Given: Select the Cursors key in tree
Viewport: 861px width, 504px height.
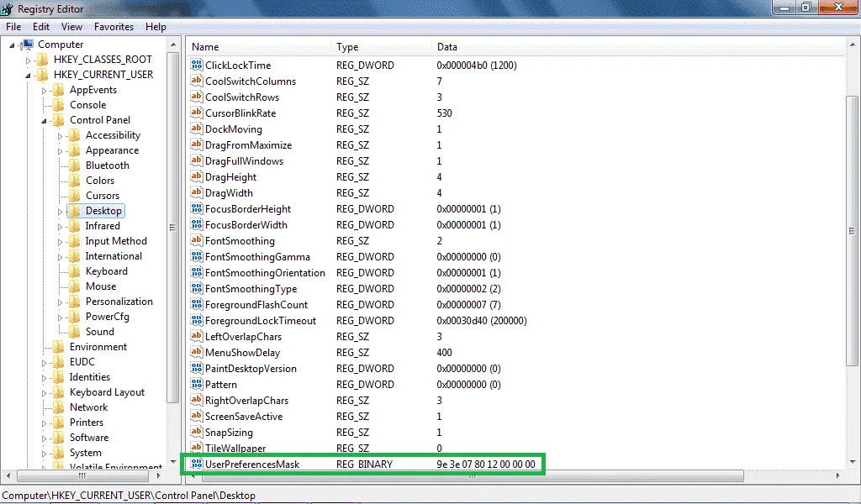Looking at the screenshot, I should click(x=102, y=195).
